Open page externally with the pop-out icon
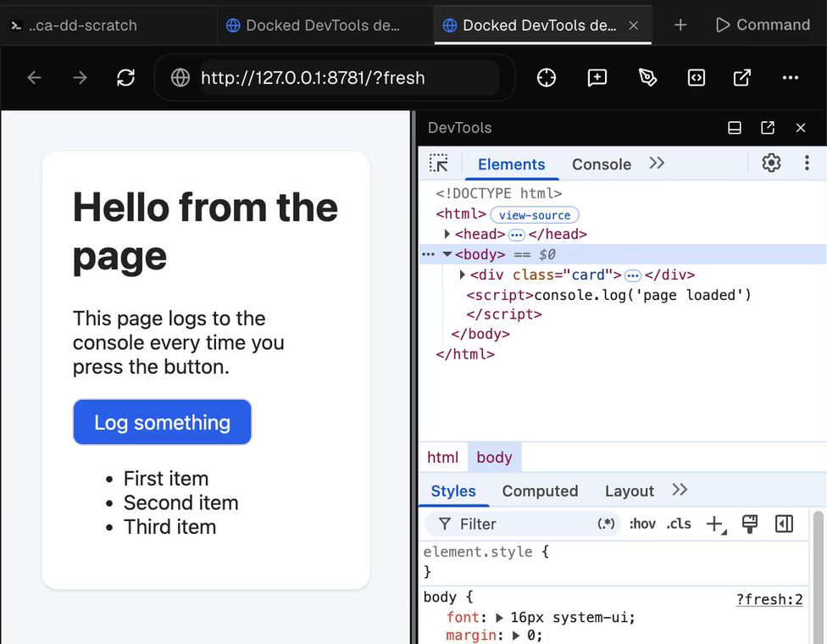The width and height of the screenshot is (827, 644). pyautogui.click(x=742, y=77)
